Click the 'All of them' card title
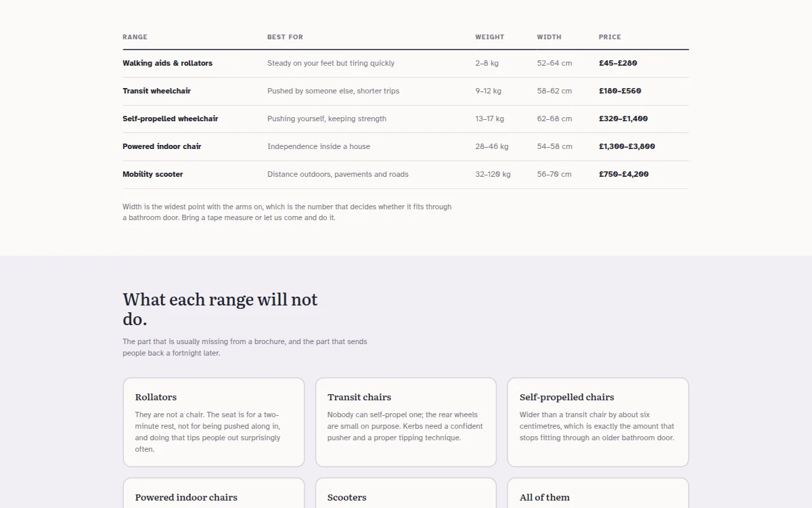Image resolution: width=812 pixels, height=508 pixels. click(x=545, y=497)
